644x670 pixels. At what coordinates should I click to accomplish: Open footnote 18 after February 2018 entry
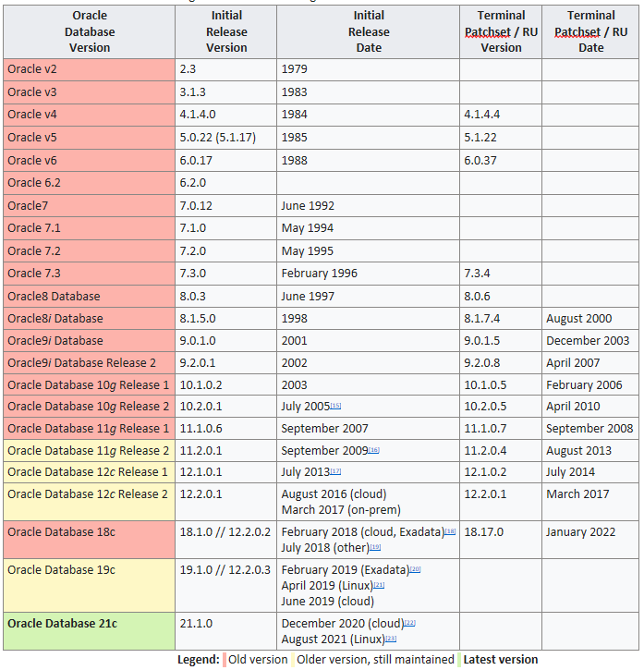(450, 531)
